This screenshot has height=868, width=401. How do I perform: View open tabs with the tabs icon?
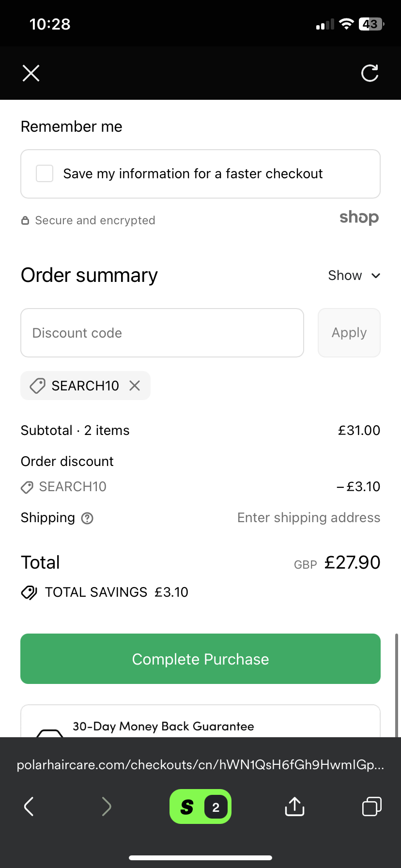pos(371,806)
